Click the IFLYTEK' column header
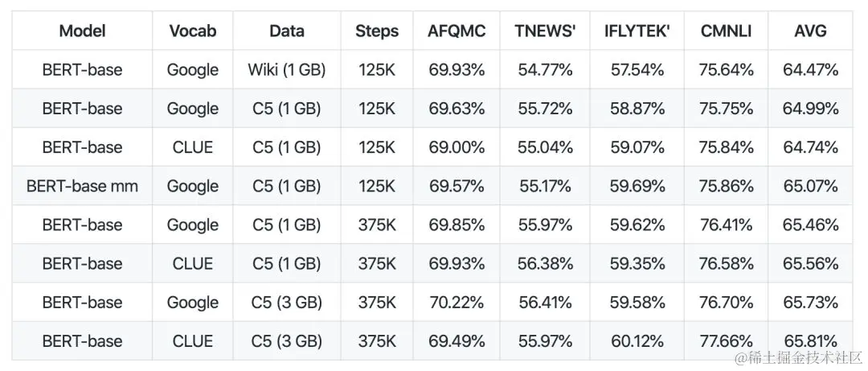 pyautogui.click(x=637, y=31)
